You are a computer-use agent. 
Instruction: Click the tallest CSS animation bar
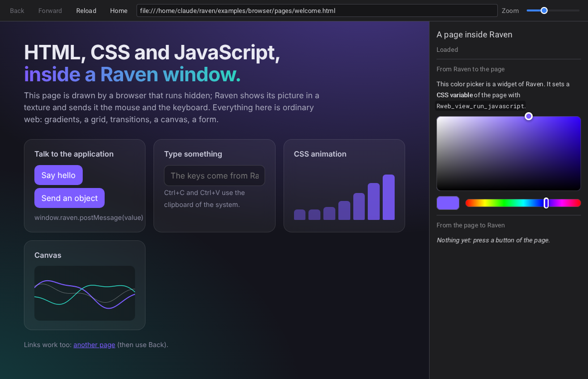pos(389,197)
